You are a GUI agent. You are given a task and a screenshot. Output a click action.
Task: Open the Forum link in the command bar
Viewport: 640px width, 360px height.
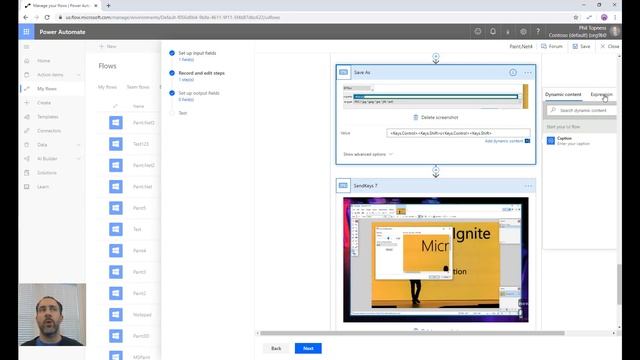tap(552, 47)
